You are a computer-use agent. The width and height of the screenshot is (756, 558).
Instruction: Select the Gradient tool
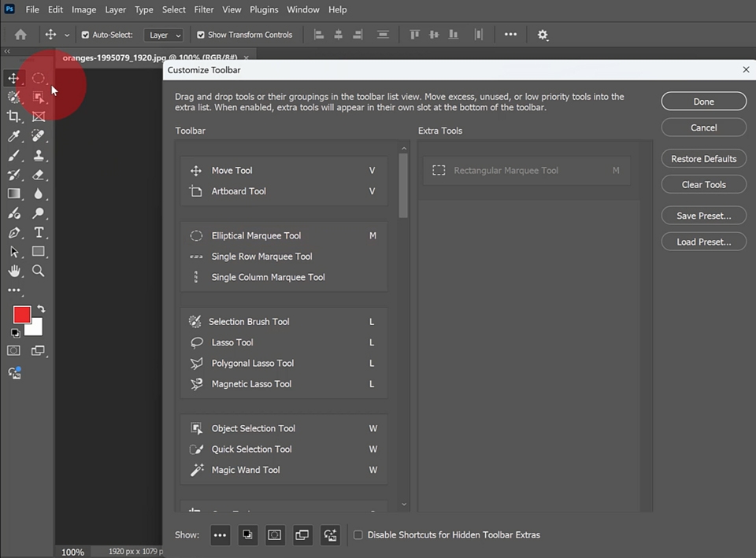coord(13,194)
